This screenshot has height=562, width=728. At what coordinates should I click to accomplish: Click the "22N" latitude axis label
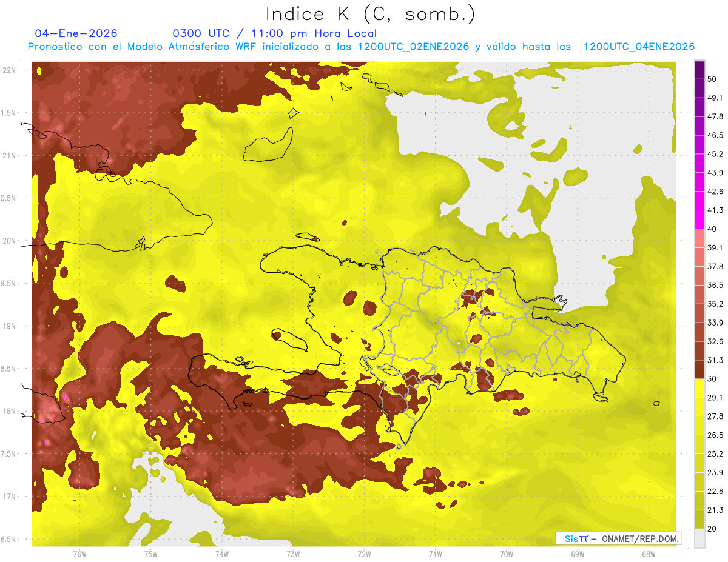(x=8, y=70)
